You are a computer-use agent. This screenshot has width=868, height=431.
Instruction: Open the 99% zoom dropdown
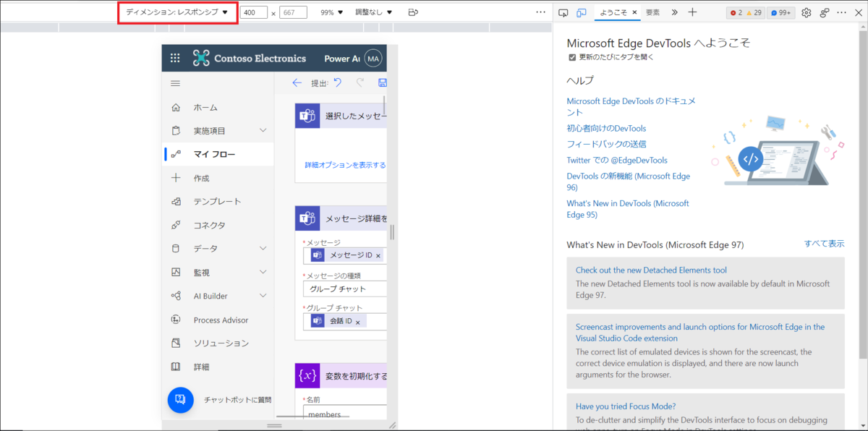pos(332,12)
